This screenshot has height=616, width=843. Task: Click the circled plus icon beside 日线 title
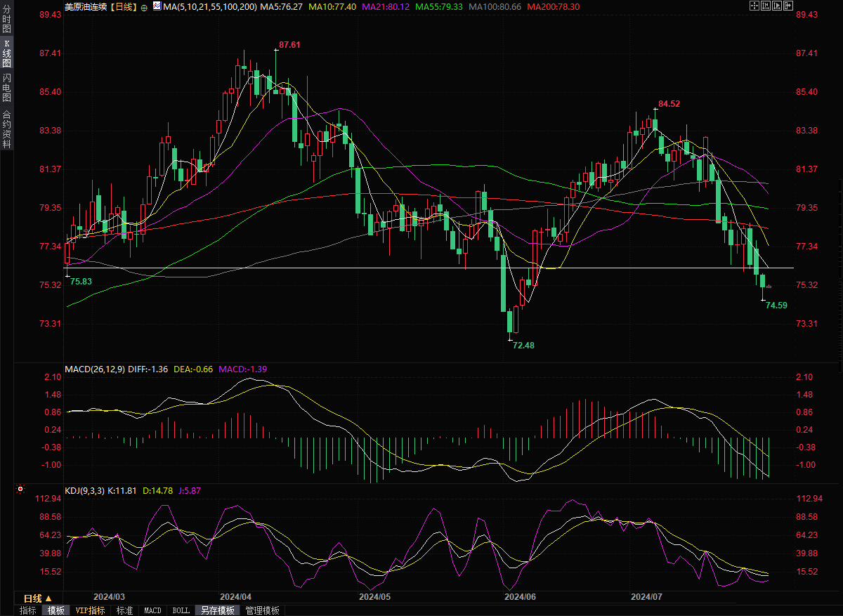144,7
